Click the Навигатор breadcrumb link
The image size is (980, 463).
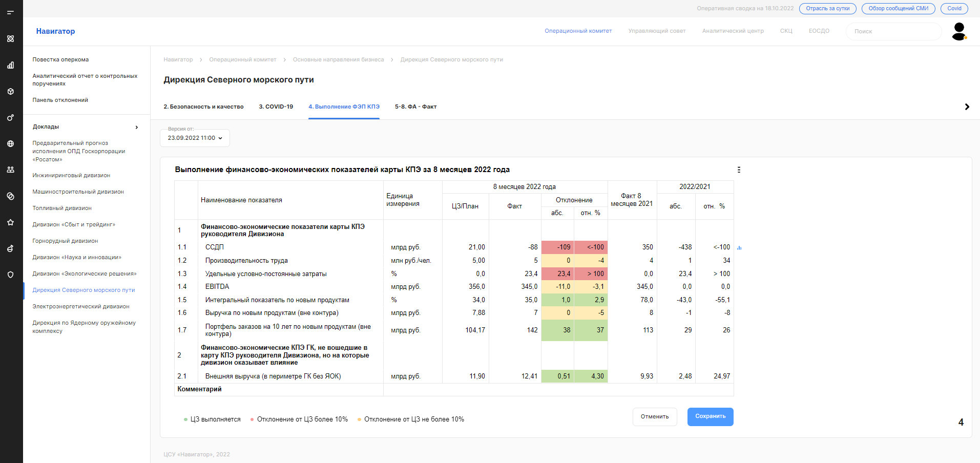tap(178, 59)
